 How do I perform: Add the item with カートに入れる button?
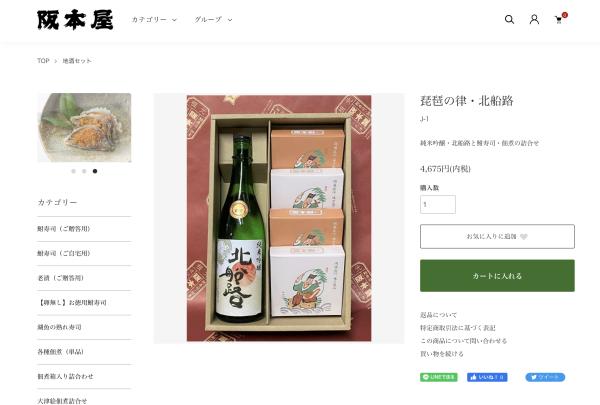click(497, 276)
